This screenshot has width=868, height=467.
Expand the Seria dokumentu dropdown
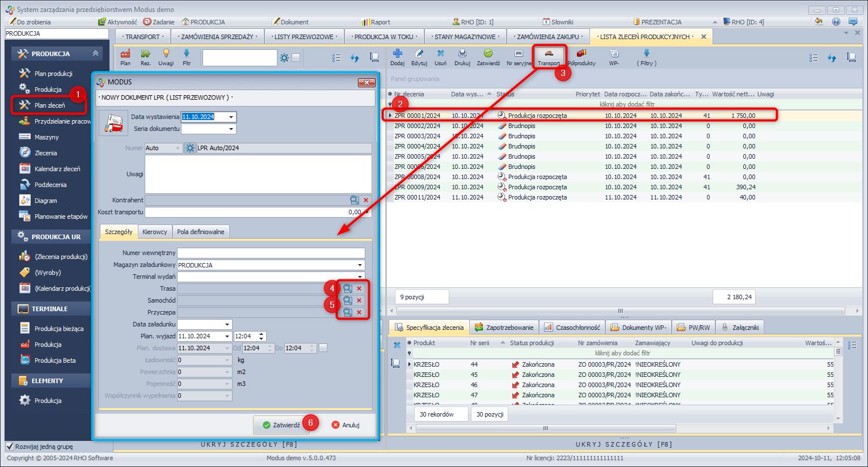[231, 129]
